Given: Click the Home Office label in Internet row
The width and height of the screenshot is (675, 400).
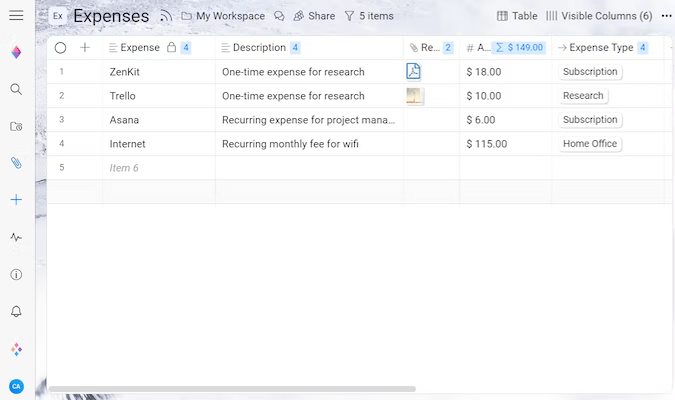Looking at the screenshot, I should tap(590, 144).
